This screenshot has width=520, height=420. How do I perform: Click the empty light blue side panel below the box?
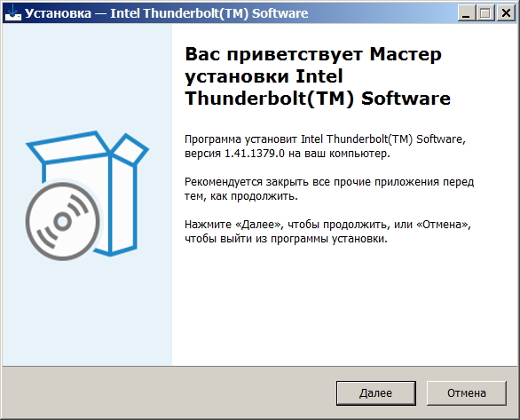[x=87, y=312]
